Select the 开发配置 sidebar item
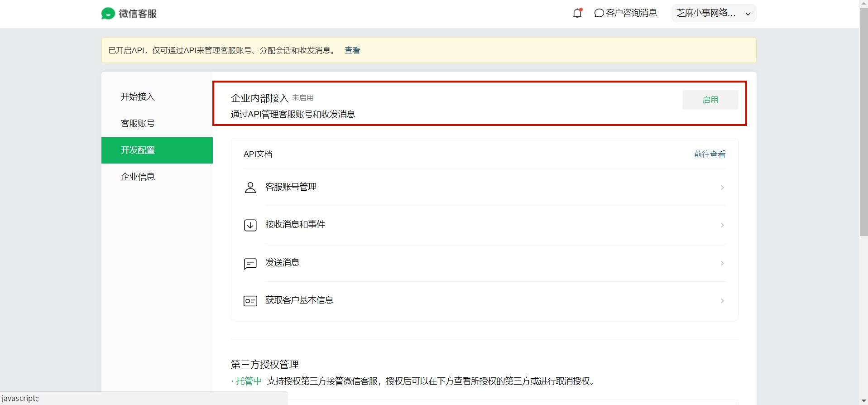The height and width of the screenshot is (405, 868). pyautogui.click(x=157, y=150)
